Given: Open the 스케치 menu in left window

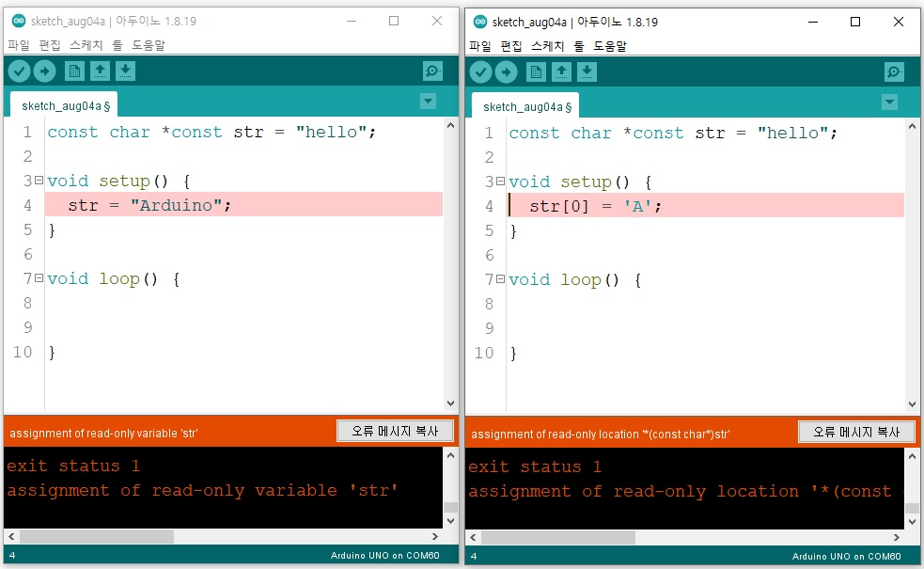Looking at the screenshot, I should (x=86, y=45).
